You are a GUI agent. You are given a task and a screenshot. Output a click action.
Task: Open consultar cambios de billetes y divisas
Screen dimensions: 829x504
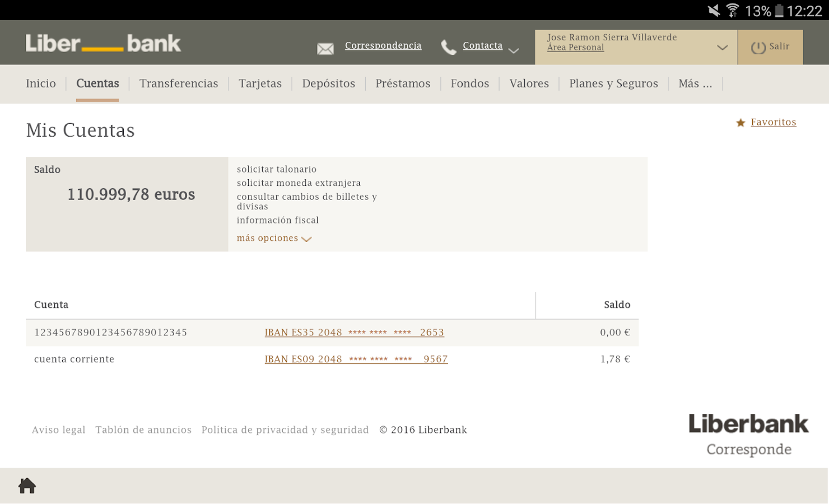tap(307, 202)
